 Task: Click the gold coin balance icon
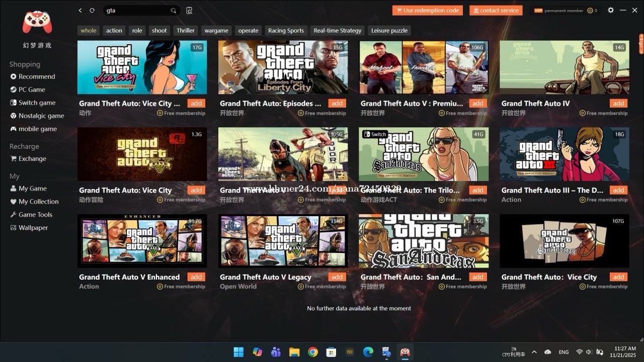[590, 11]
